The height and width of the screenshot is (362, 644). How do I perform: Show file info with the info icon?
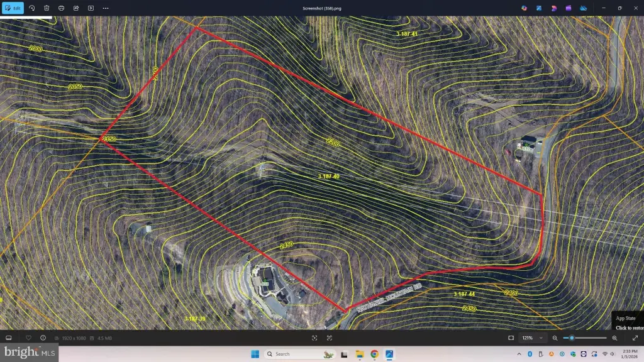click(43, 337)
